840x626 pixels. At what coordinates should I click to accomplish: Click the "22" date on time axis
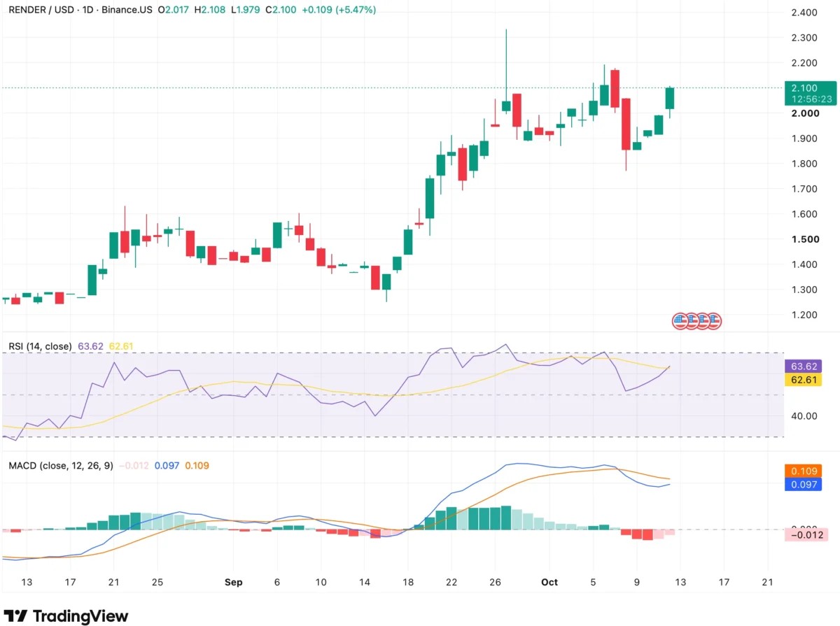coord(451,581)
